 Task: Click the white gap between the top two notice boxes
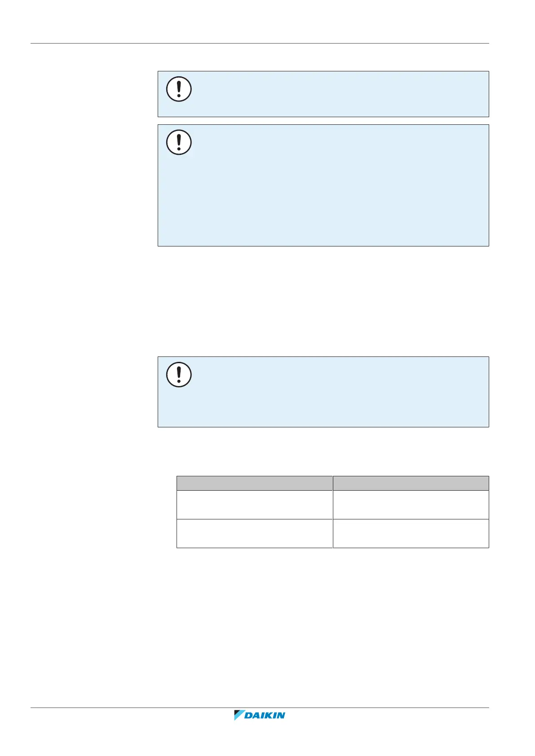[x=323, y=121]
